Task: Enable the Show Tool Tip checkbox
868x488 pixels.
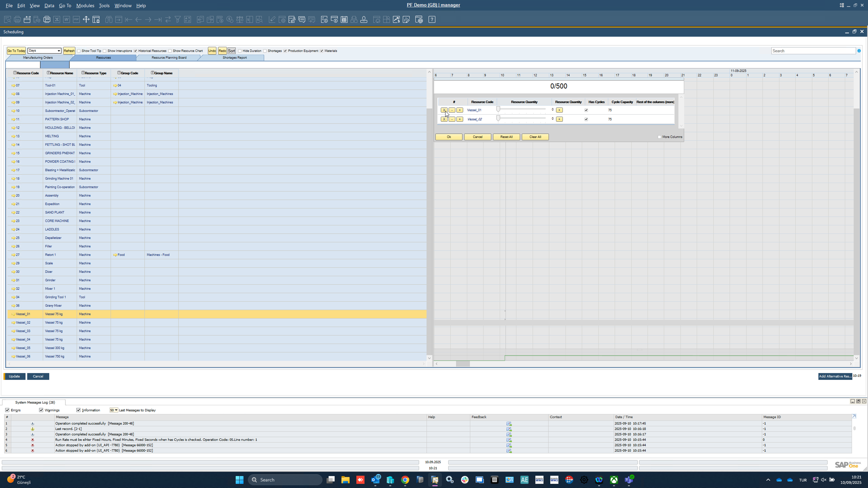Action: point(79,51)
